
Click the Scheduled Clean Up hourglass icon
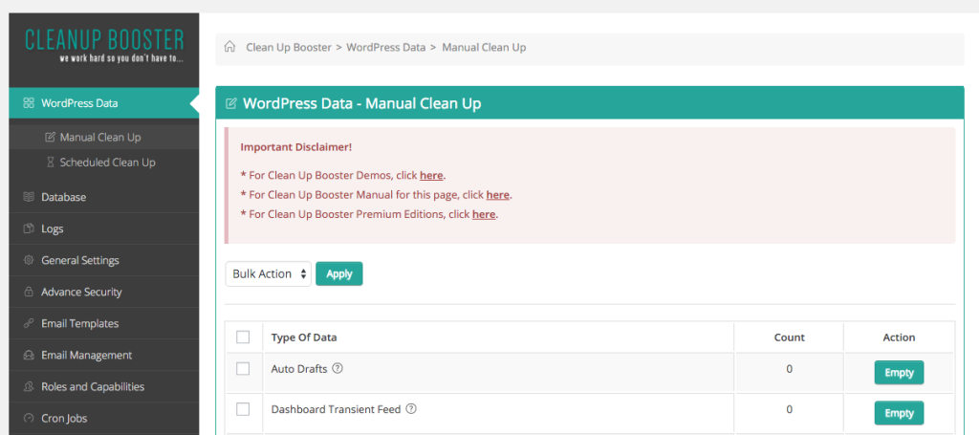(x=51, y=163)
